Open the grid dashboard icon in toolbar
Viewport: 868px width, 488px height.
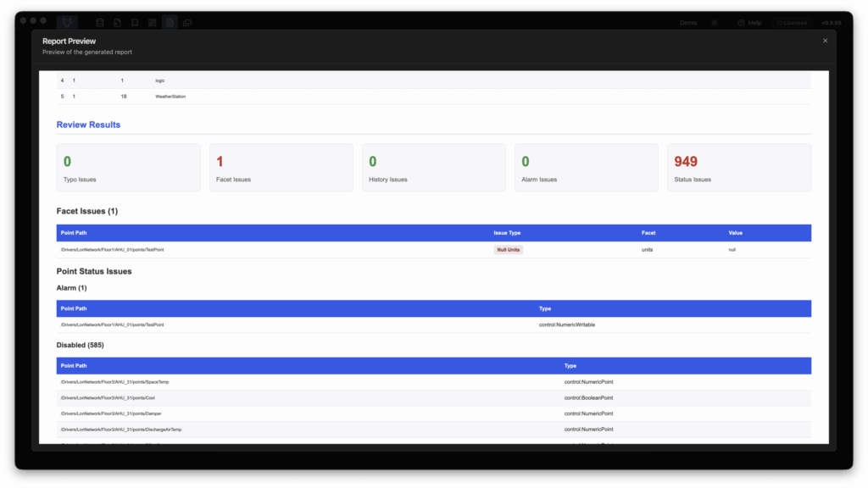click(153, 23)
